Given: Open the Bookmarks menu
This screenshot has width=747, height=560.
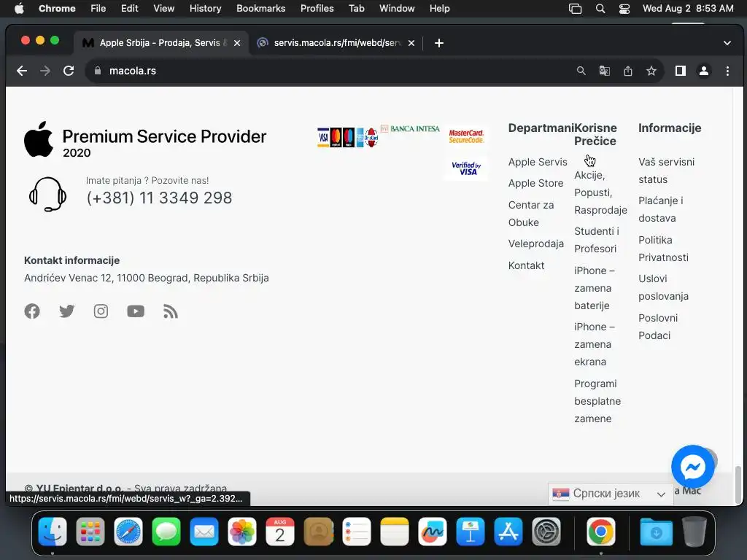Looking at the screenshot, I should 260,9.
